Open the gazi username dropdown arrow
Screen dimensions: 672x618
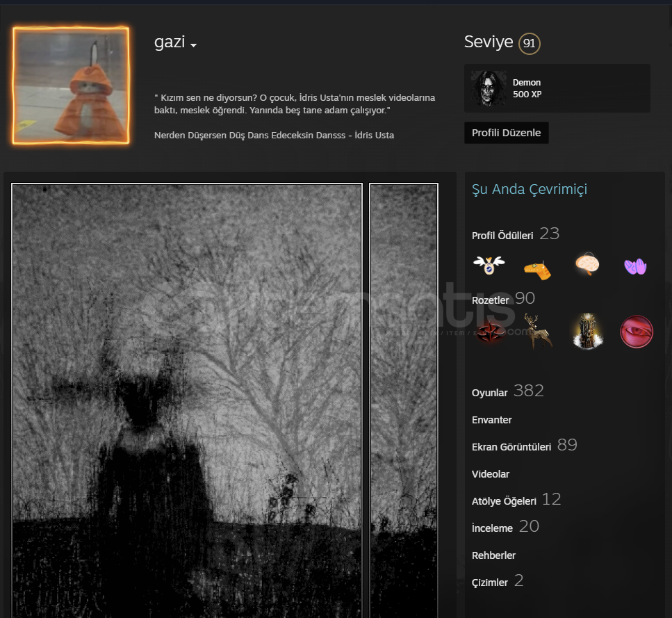(193, 45)
